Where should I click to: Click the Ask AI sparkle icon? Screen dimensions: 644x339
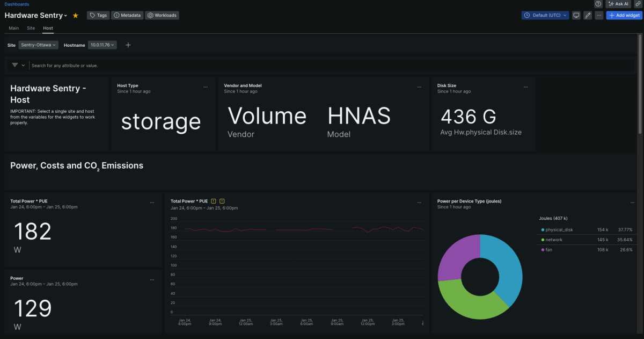pos(611,4)
